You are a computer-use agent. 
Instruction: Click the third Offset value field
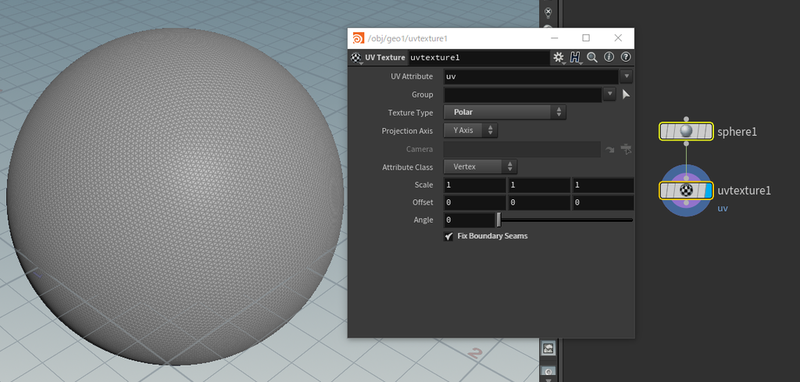603,202
